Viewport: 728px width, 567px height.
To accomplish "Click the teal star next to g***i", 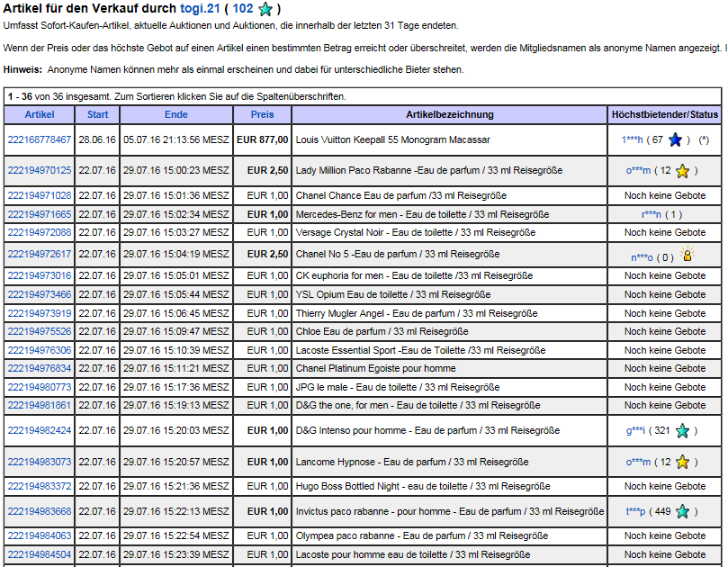I will [682, 431].
